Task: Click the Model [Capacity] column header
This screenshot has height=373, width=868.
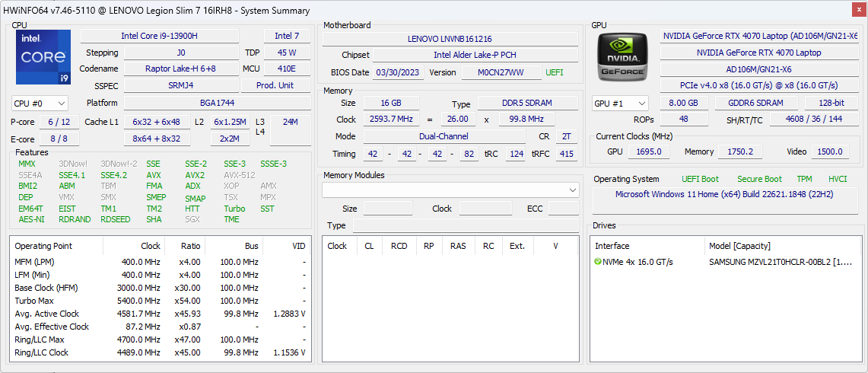Action: (739, 246)
